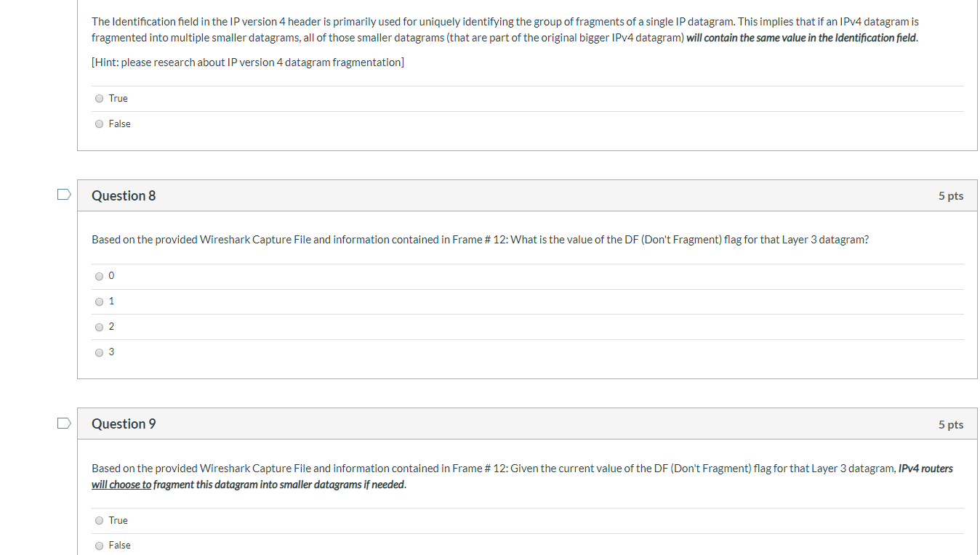Click the 5 pts label on Question 8

[x=951, y=195]
